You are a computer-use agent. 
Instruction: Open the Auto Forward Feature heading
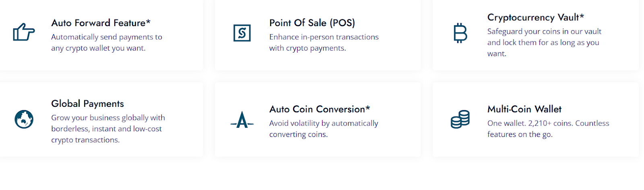[x=101, y=23]
